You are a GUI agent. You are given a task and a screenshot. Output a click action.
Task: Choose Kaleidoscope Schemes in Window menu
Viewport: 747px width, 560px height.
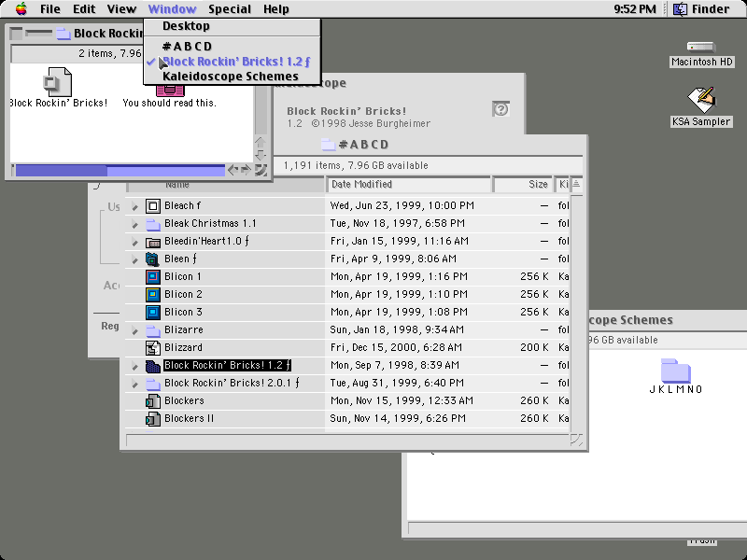click(x=232, y=77)
